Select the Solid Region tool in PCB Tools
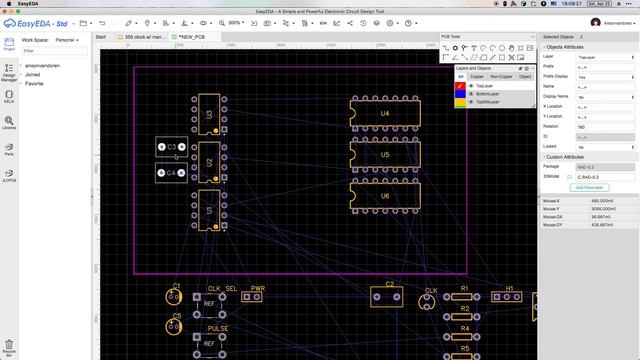The height and width of the screenshot is (360, 640). pyautogui.click(x=483, y=58)
